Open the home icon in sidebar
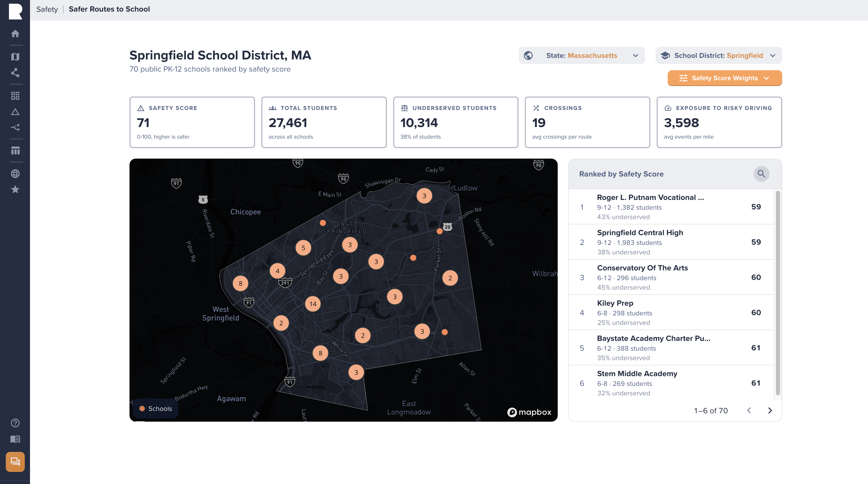The width and height of the screenshot is (868, 484). [15, 34]
